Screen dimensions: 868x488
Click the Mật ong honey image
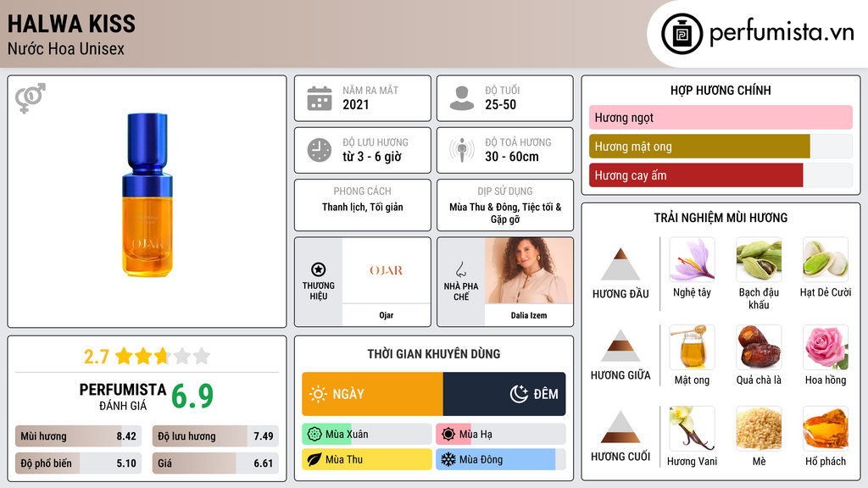[692, 347]
